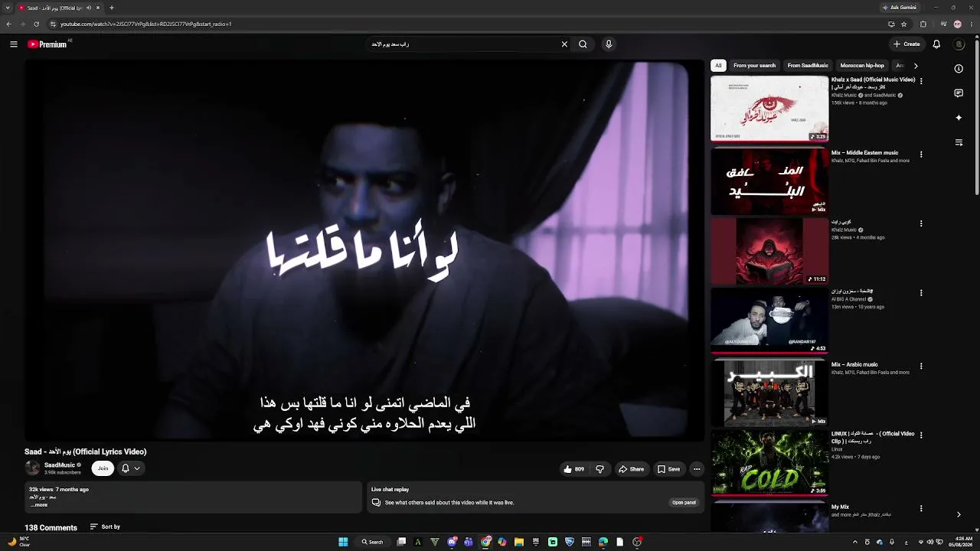Open side panel playlist queue icon
This screenshot has width=980, height=551.
coord(959,142)
